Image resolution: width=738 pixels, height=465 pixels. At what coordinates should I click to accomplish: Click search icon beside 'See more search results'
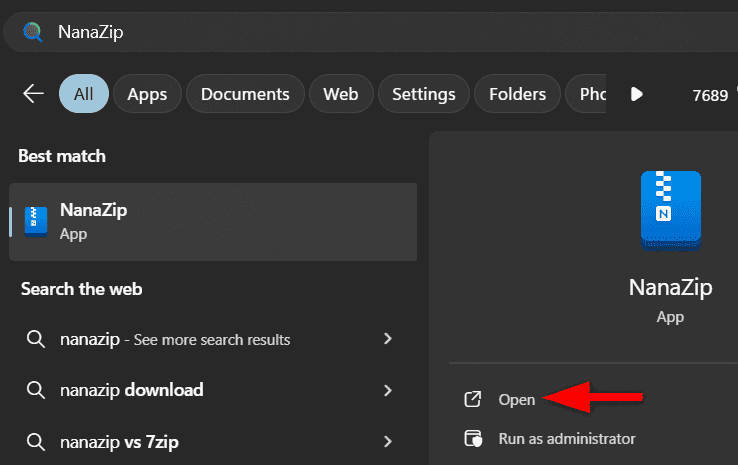(36, 339)
